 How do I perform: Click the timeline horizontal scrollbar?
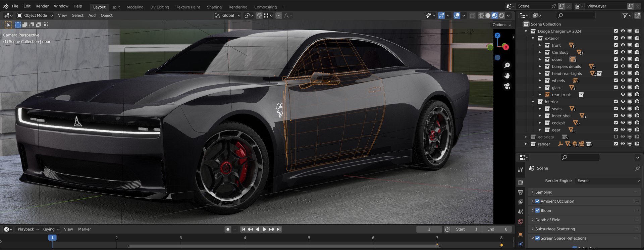(x=284, y=246)
